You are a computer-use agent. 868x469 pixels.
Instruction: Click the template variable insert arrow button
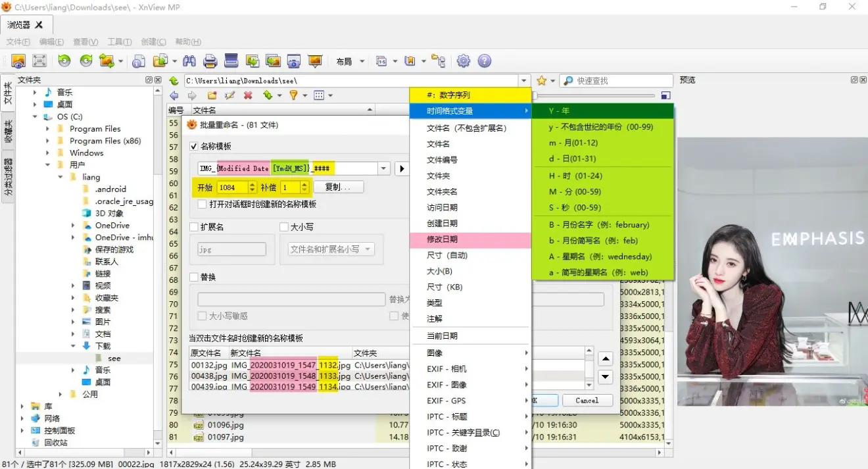coord(402,168)
